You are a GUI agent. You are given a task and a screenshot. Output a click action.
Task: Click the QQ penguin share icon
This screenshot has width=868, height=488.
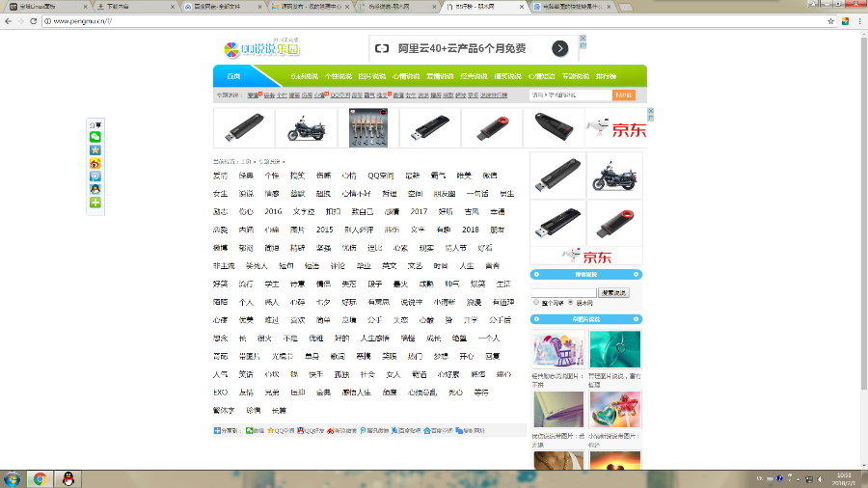(x=95, y=189)
